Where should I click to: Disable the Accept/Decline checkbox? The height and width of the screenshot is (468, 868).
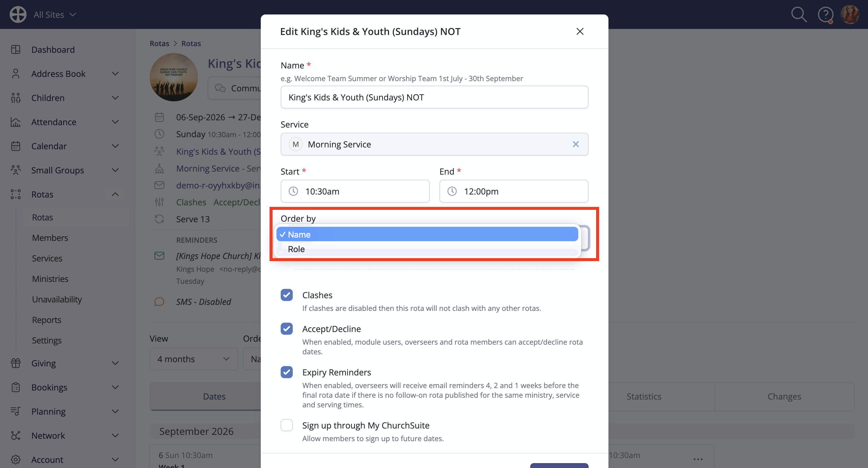[287, 329]
